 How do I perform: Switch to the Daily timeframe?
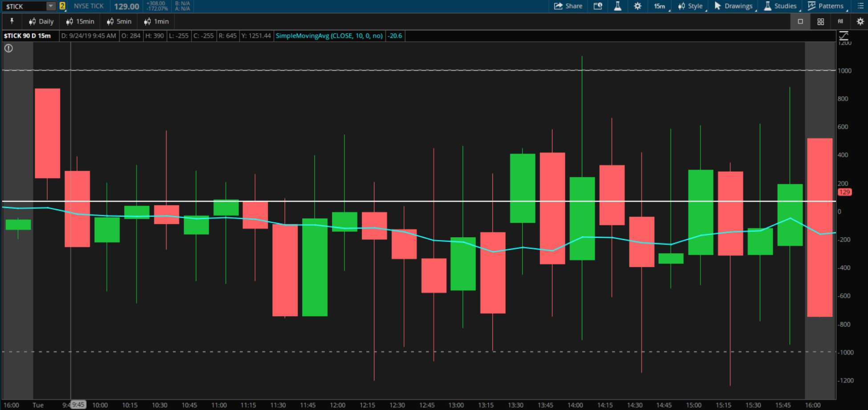41,21
